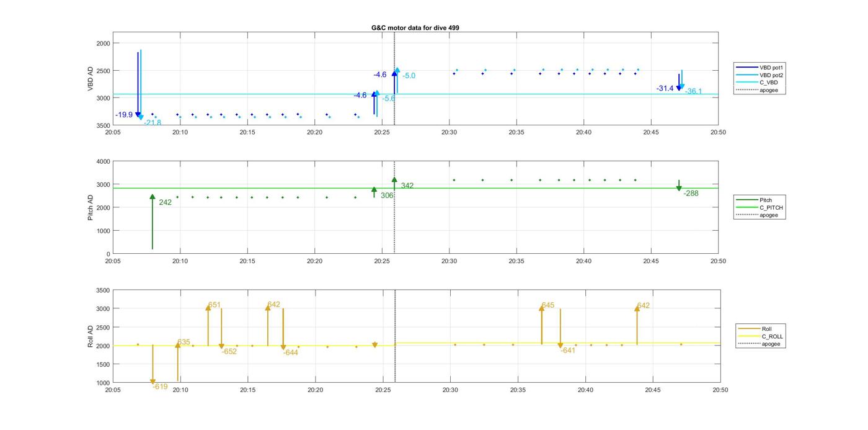Click the "-5.6" VBD data label

coord(389,98)
